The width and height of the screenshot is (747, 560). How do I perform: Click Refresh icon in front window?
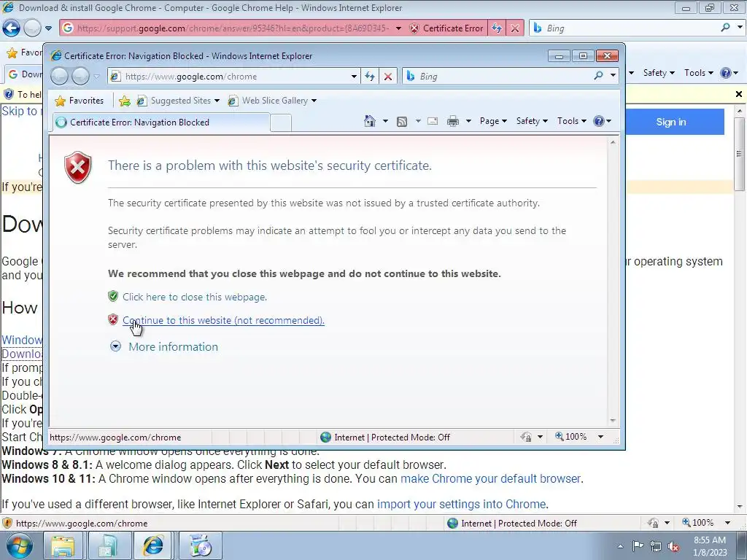(370, 77)
